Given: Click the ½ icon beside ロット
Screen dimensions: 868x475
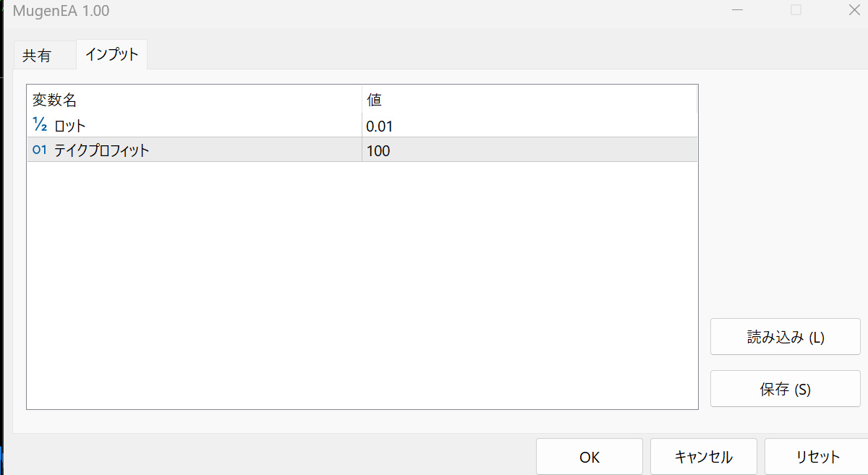Looking at the screenshot, I should (x=40, y=125).
